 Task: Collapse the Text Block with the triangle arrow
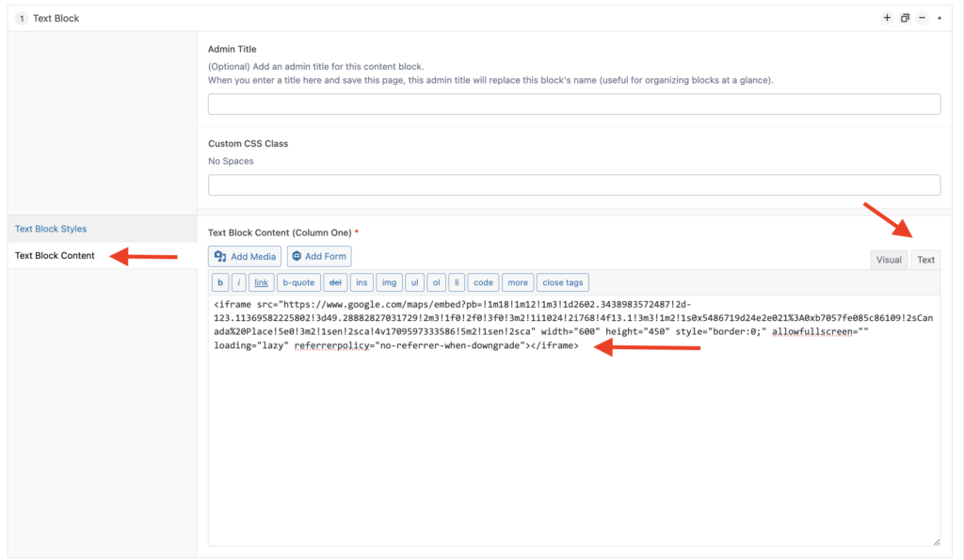click(x=939, y=18)
